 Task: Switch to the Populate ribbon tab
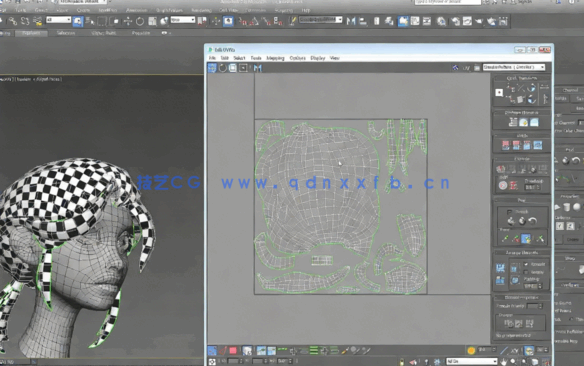[x=141, y=33]
